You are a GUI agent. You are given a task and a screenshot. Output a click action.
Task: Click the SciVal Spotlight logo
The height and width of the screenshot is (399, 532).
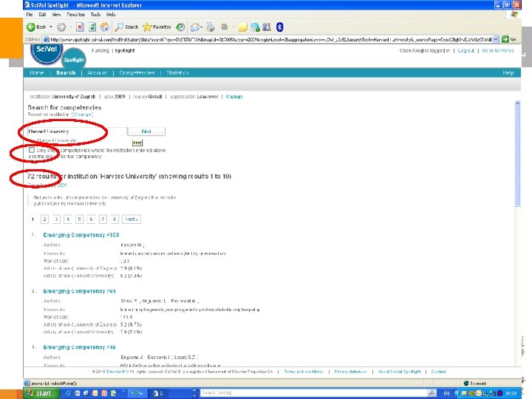pos(57,55)
